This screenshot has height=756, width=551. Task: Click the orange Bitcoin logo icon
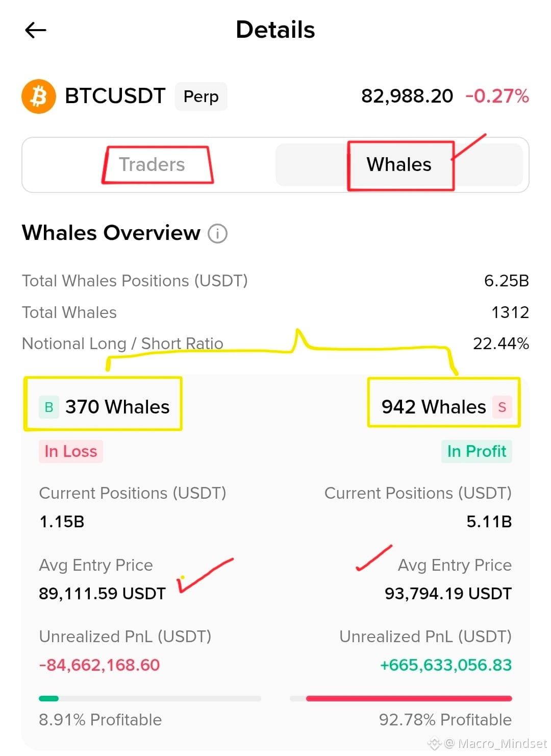click(x=39, y=96)
